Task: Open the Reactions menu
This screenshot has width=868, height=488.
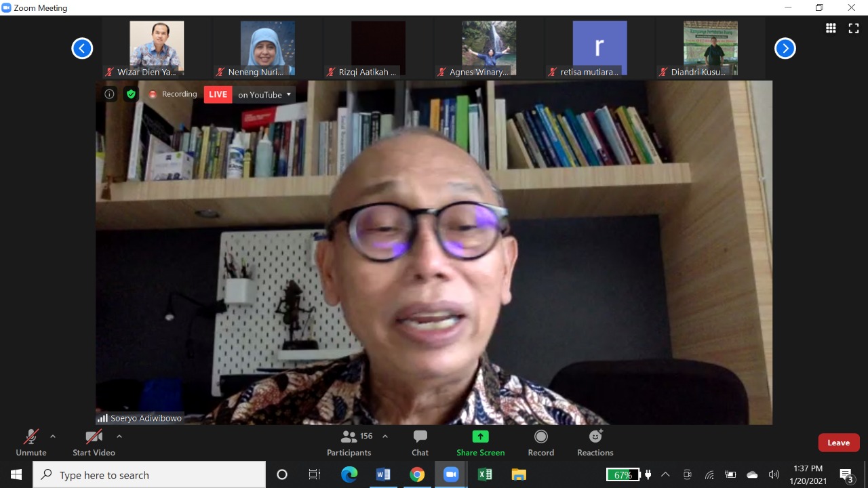Action: (x=595, y=443)
